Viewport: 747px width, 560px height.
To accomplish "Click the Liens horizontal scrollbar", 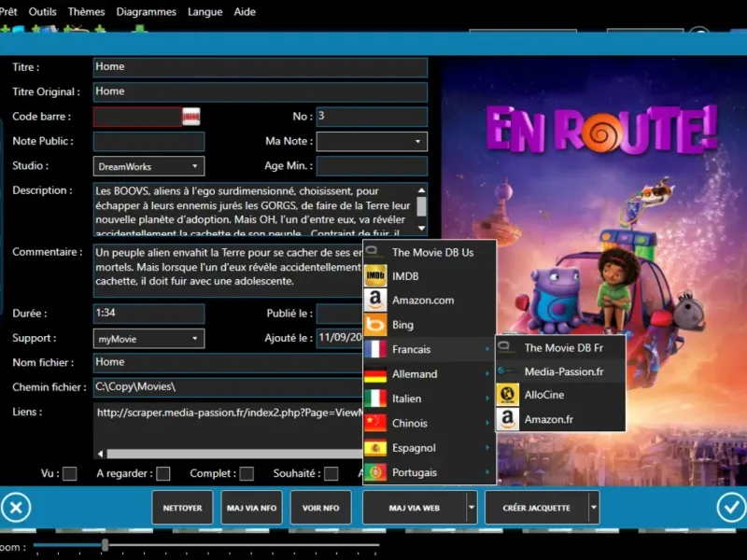I will pos(234,454).
